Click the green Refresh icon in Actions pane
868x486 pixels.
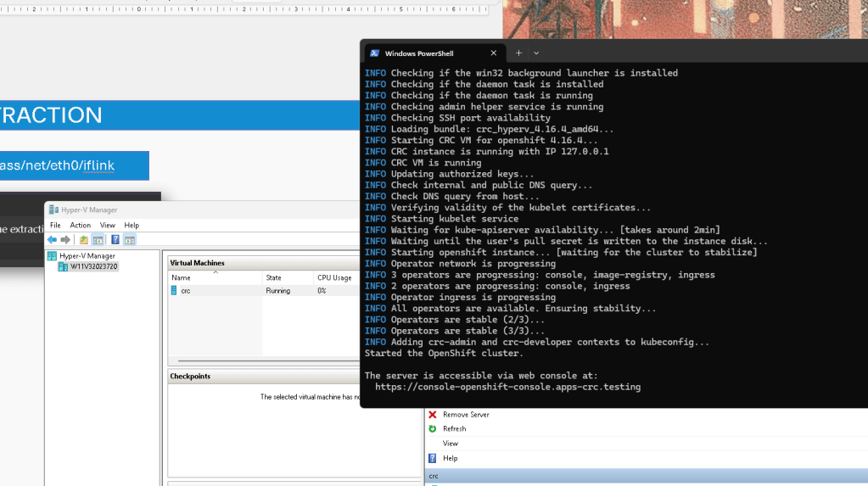click(433, 429)
